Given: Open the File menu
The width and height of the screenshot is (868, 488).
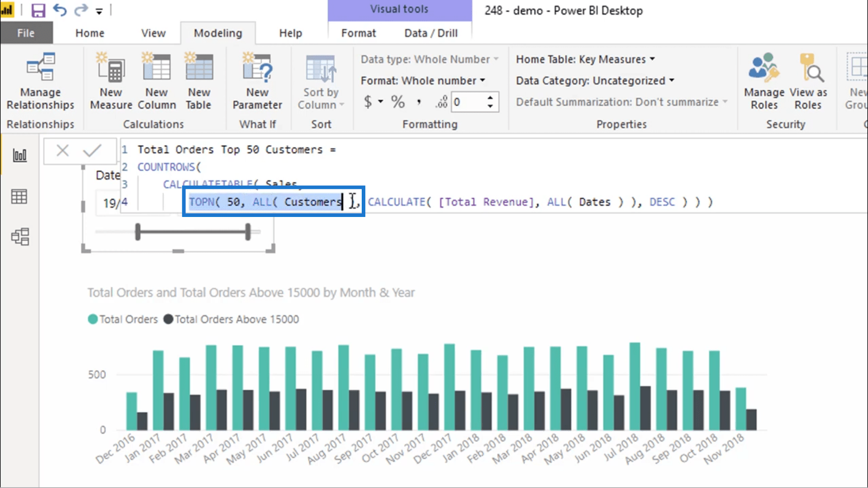Looking at the screenshot, I should [x=26, y=33].
